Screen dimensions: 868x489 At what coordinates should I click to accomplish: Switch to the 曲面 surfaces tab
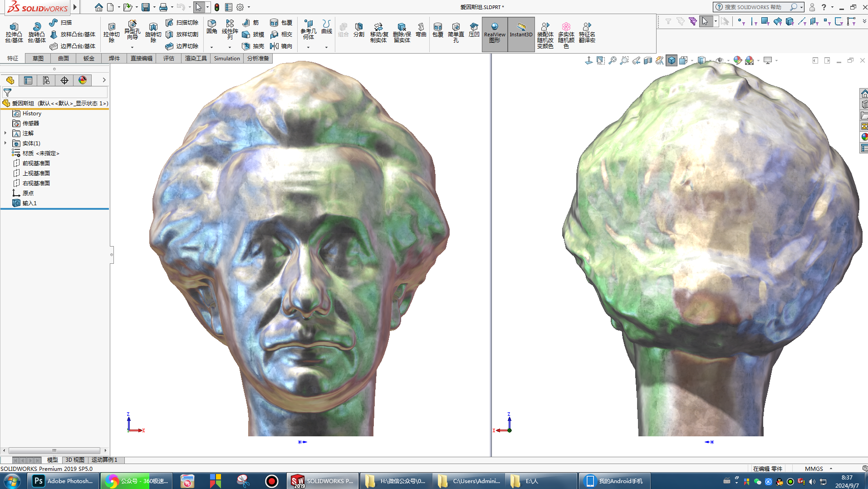click(x=64, y=58)
